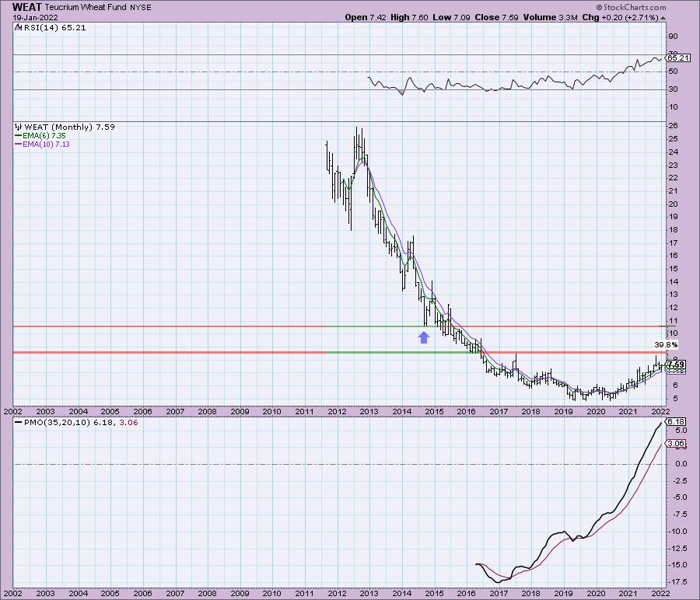Click the 65.21 RSI value tag on the axis
The width and height of the screenshot is (700, 600).
[x=678, y=58]
